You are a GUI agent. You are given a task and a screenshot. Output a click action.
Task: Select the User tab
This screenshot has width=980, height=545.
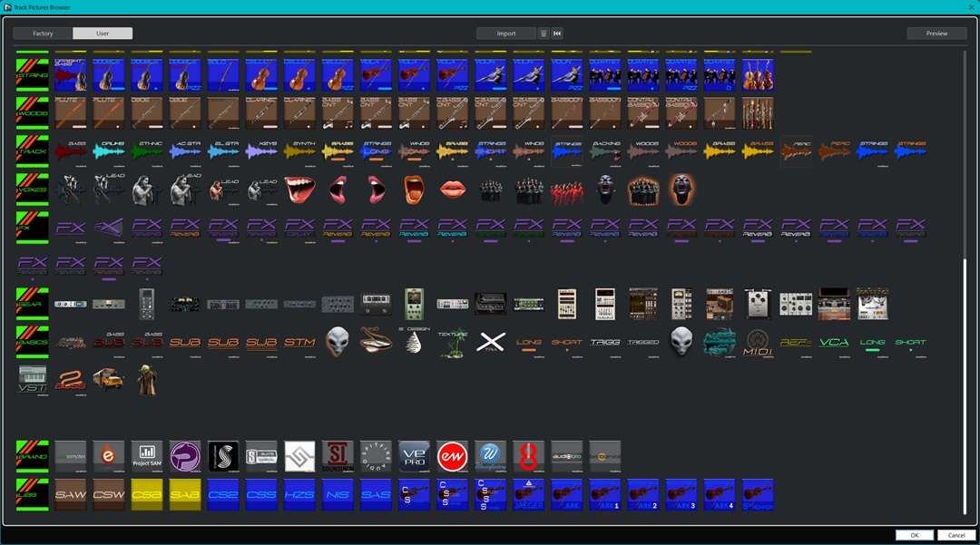(103, 34)
